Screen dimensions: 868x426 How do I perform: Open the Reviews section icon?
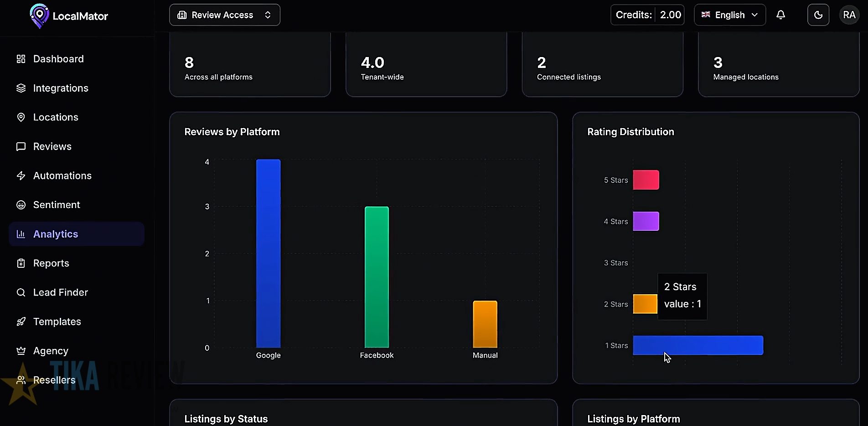(21, 146)
